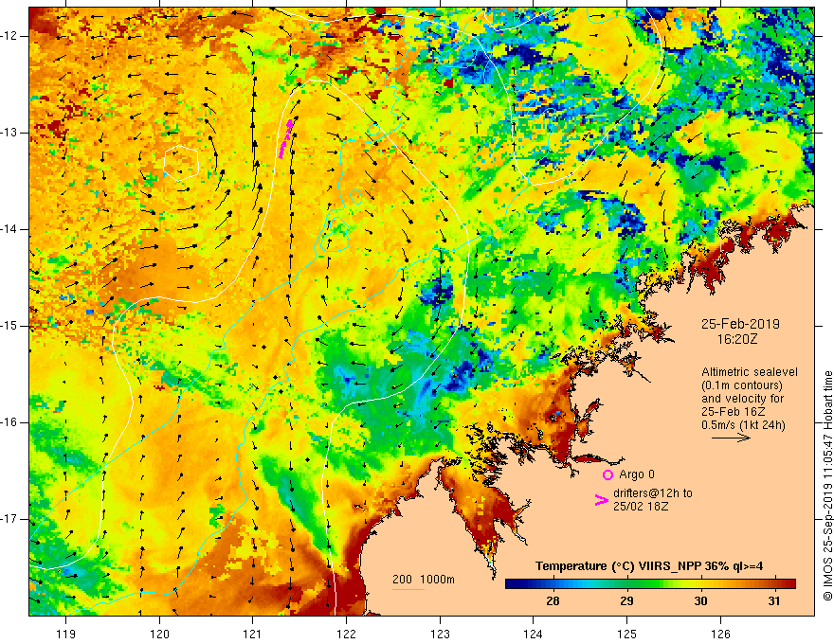Click the latitude axis label -15

9,326
